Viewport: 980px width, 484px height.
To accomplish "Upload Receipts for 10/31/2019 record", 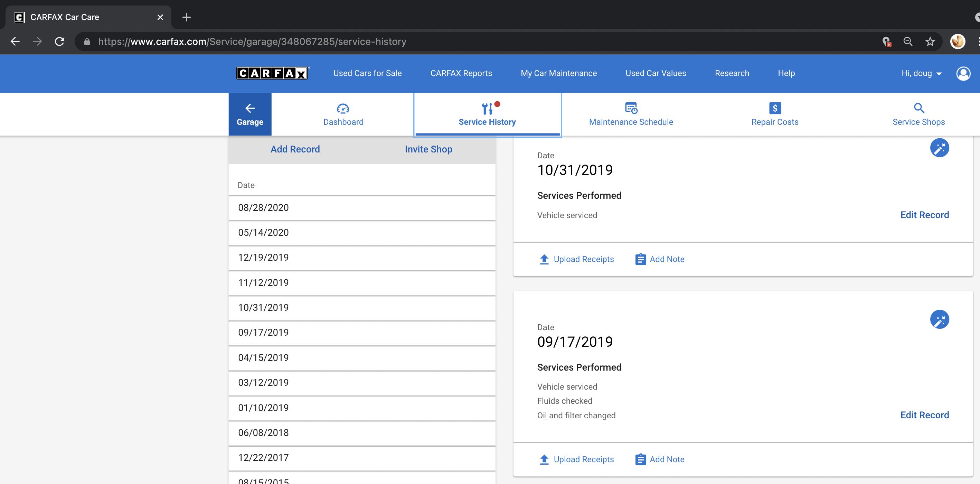I will [x=584, y=259].
